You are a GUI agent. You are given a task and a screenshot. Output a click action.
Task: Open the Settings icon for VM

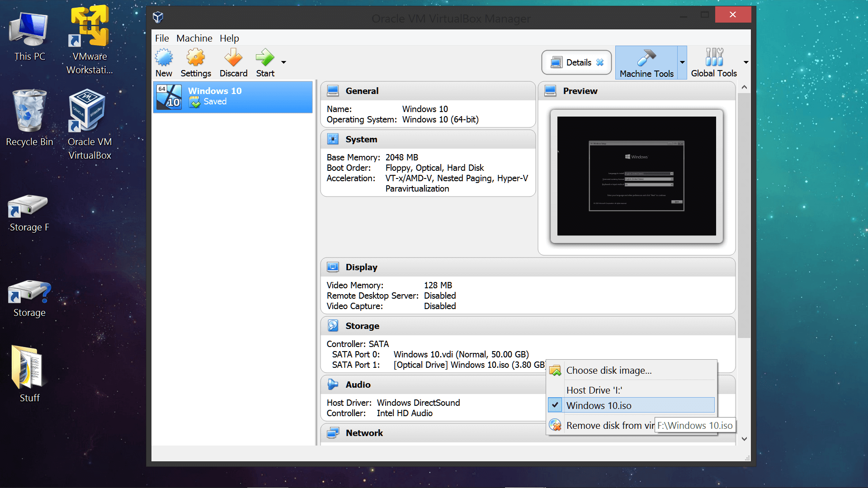coord(196,62)
